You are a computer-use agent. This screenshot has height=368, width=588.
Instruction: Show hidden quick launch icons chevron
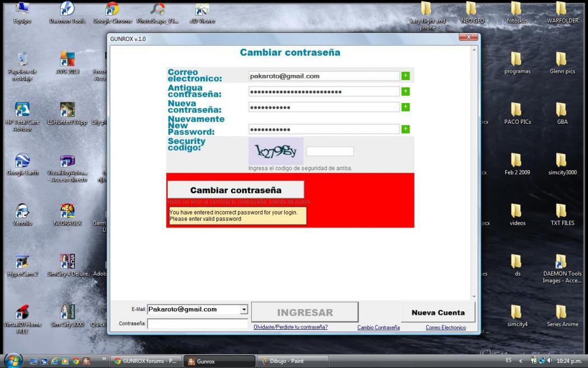click(103, 360)
